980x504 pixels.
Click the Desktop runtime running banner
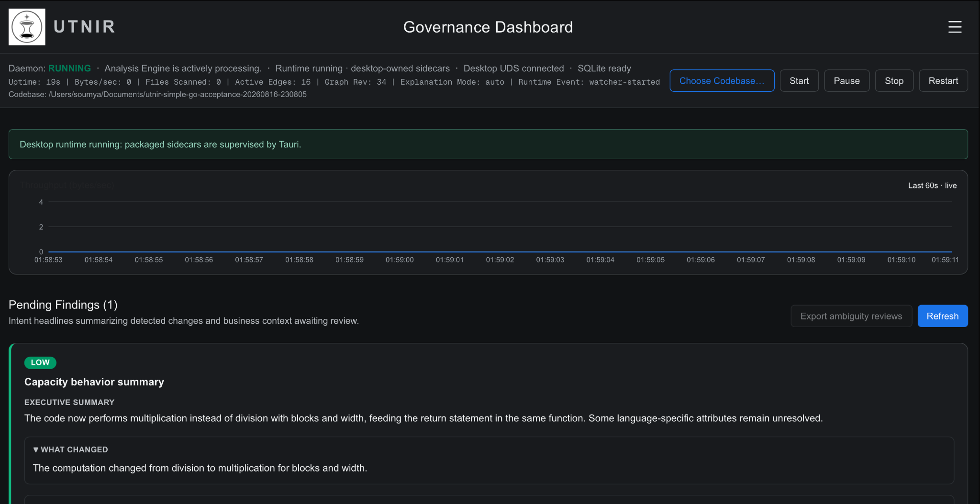488,144
